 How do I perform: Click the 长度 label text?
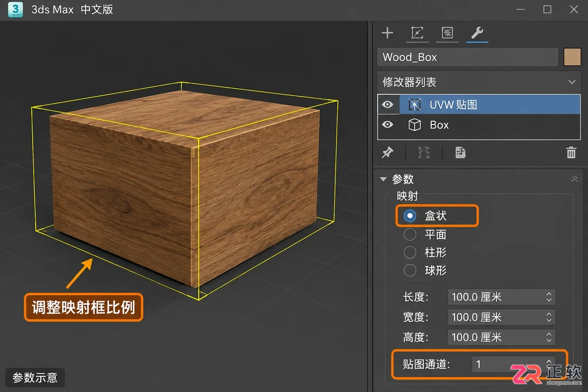[x=416, y=297]
